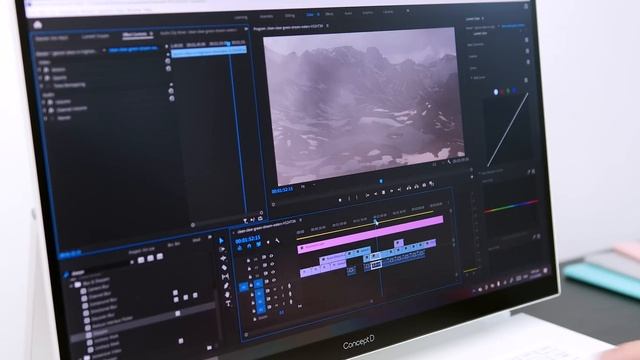Switch to the Audio Clip Mixer tab

[x=198, y=31]
